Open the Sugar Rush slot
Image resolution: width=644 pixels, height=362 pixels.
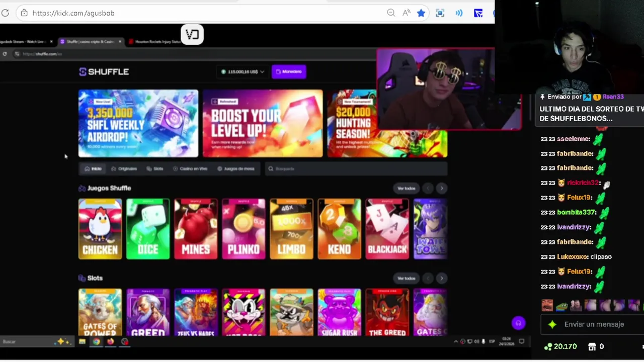coord(339,312)
